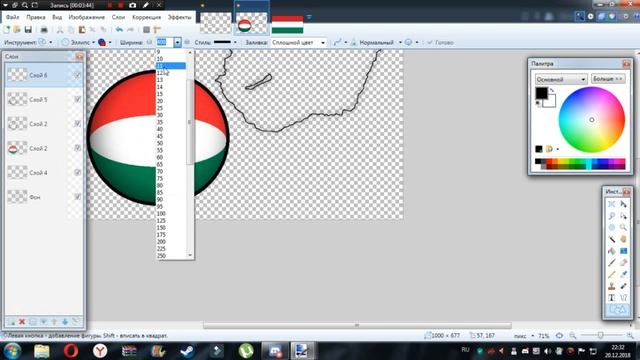Delete layer with red X icon

[22, 322]
